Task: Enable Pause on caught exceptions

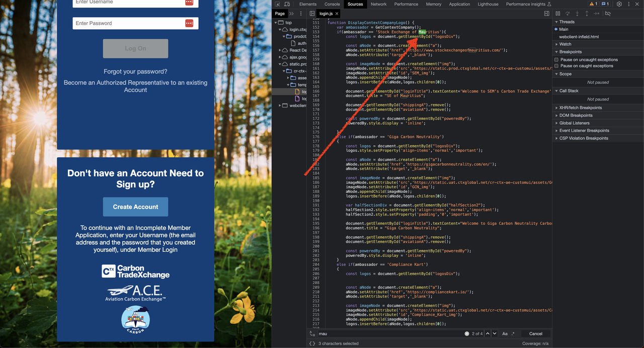Action: pyautogui.click(x=556, y=65)
